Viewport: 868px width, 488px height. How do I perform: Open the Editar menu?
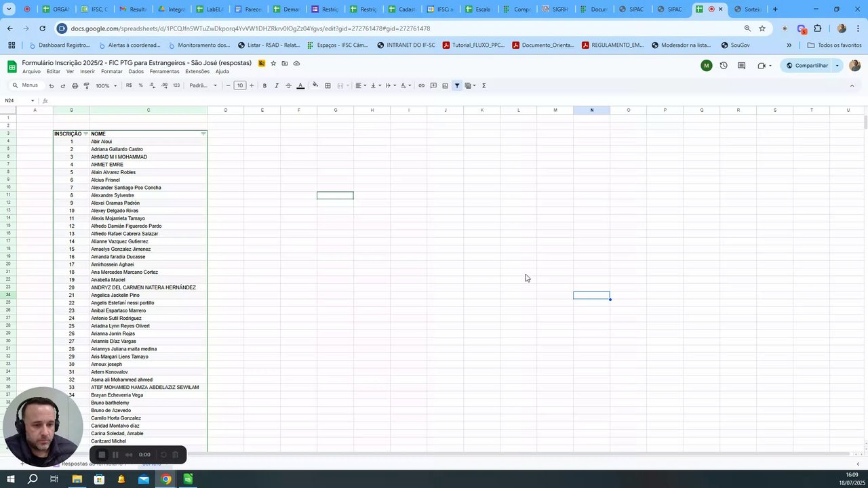pos(53,71)
